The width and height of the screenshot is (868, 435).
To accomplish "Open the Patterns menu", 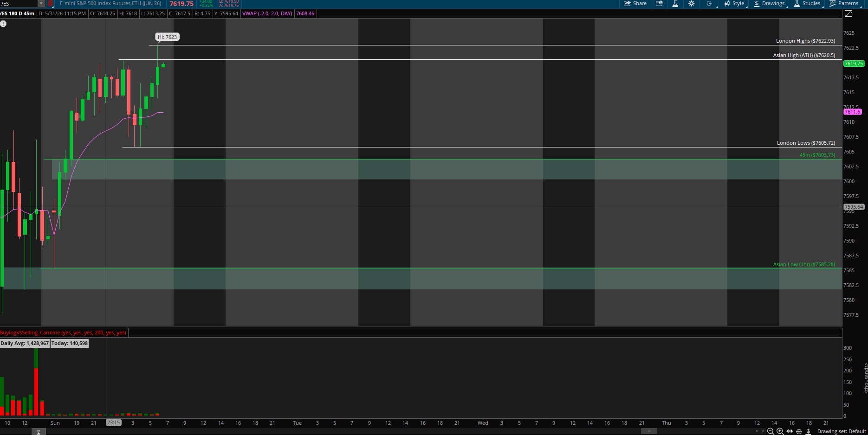I will pyautogui.click(x=844, y=3).
